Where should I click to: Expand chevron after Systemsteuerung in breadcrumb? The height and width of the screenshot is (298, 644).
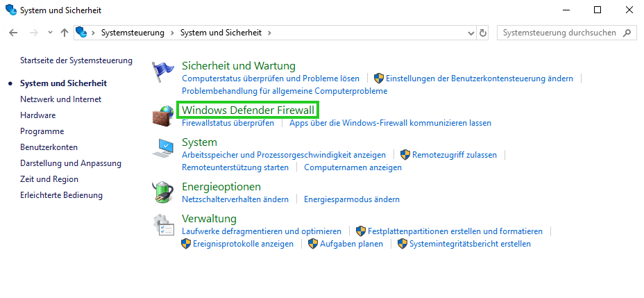coord(173,33)
